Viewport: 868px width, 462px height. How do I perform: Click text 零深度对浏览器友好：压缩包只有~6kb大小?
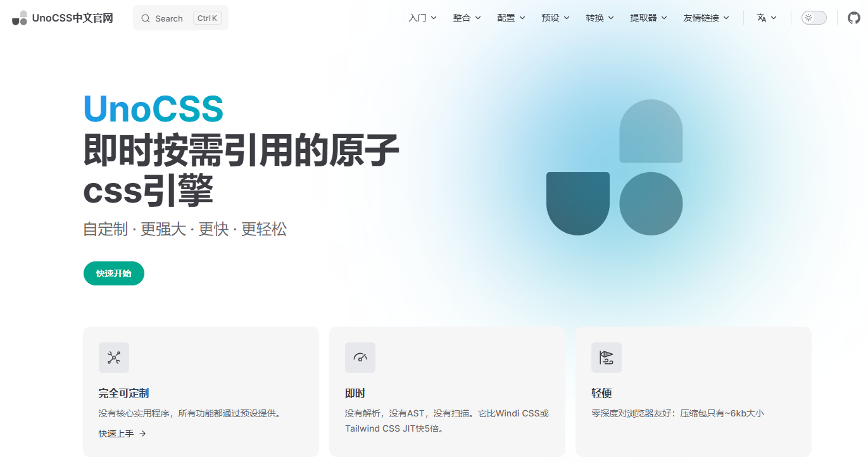(677, 413)
